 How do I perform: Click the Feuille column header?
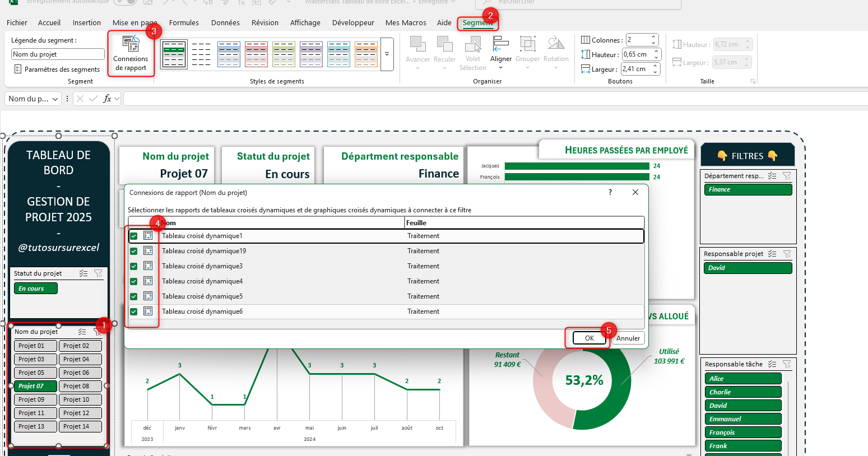(524, 223)
